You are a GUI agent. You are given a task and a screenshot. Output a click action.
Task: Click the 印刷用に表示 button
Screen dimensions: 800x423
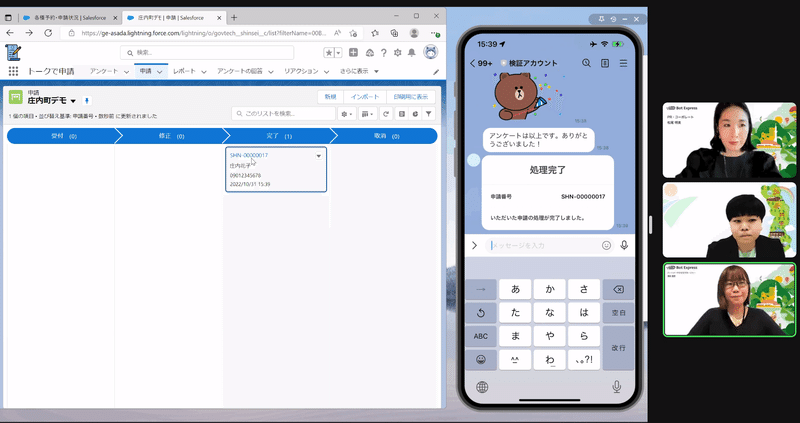click(x=411, y=97)
